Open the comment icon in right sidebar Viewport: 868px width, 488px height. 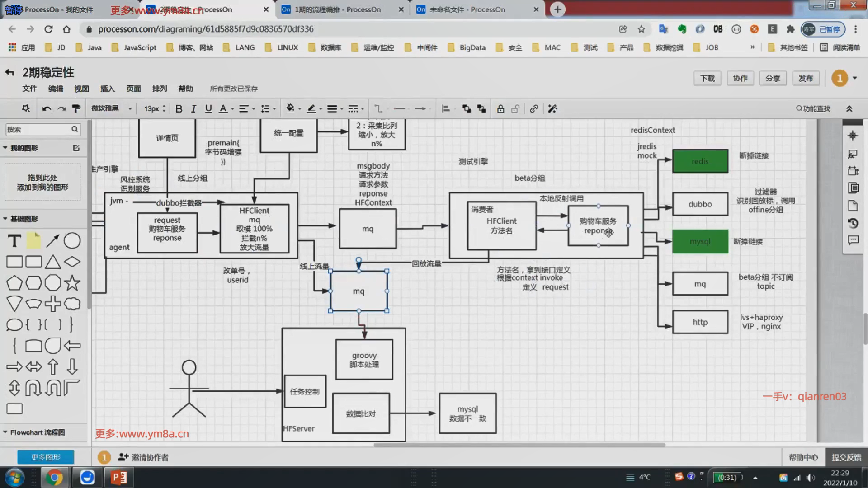click(x=853, y=240)
